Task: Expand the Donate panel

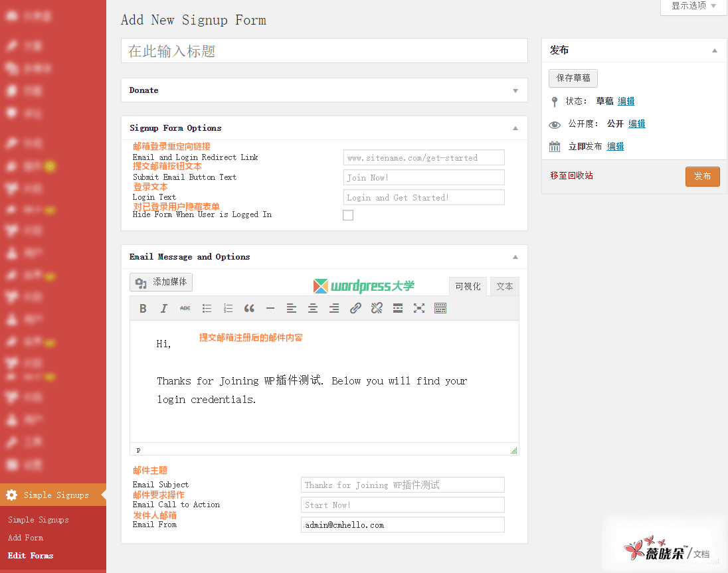Action: [515, 90]
